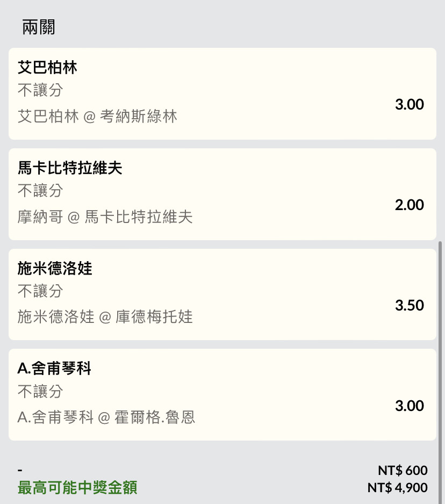This screenshot has height=504, width=445.
Task: Click 不讓分 under 艾巴柏林
Action: pyautogui.click(x=40, y=90)
